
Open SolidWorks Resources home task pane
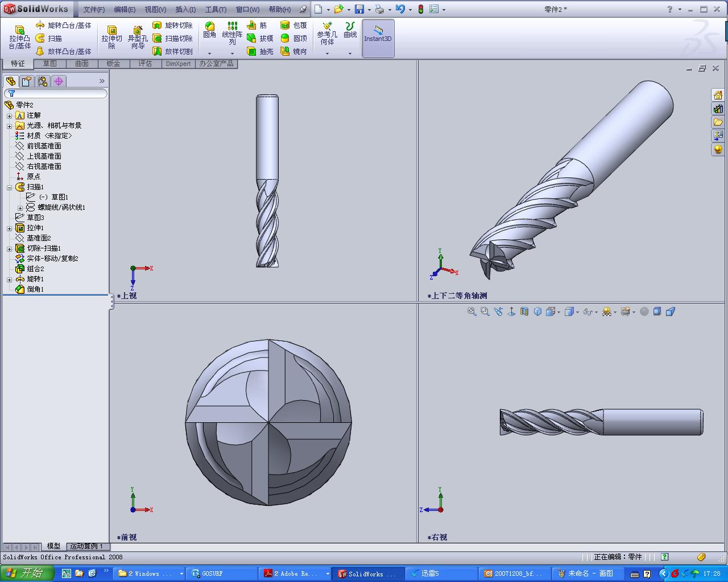click(718, 95)
